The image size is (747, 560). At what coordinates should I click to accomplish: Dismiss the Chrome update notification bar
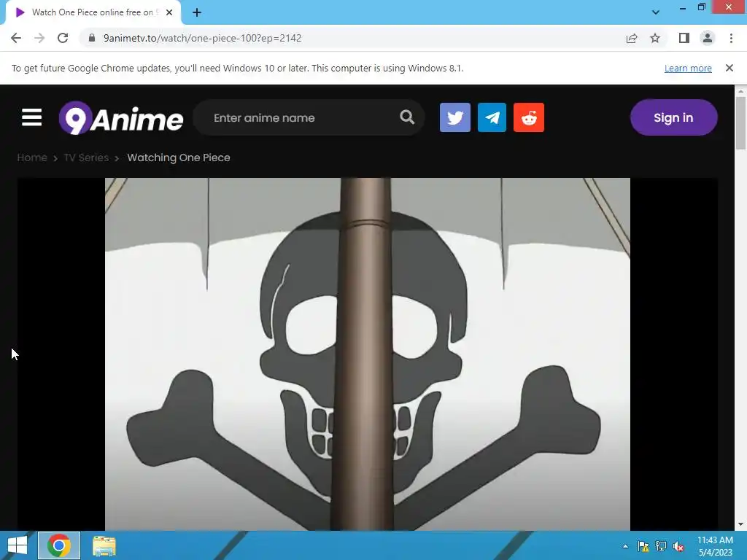pos(729,68)
